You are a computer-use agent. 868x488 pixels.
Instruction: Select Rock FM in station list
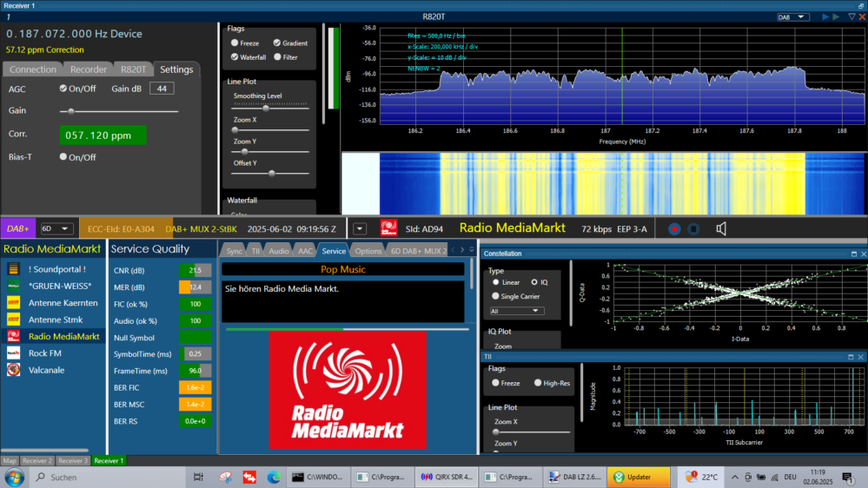point(53,353)
